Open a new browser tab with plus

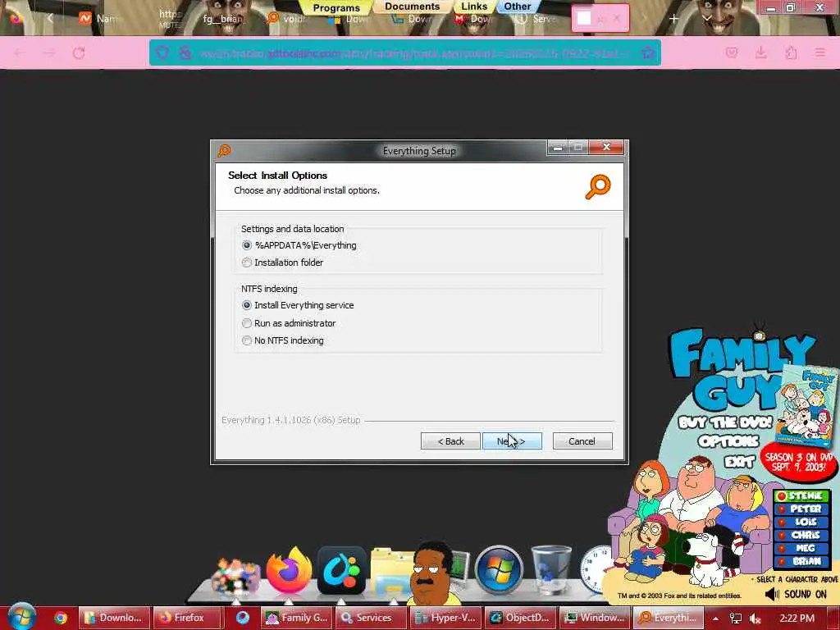click(x=674, y=19)
